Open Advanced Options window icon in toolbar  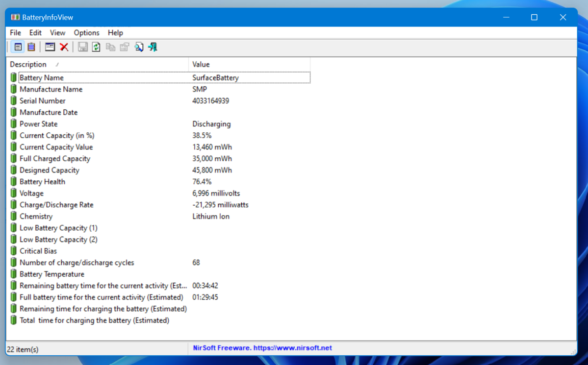(50, 47)
